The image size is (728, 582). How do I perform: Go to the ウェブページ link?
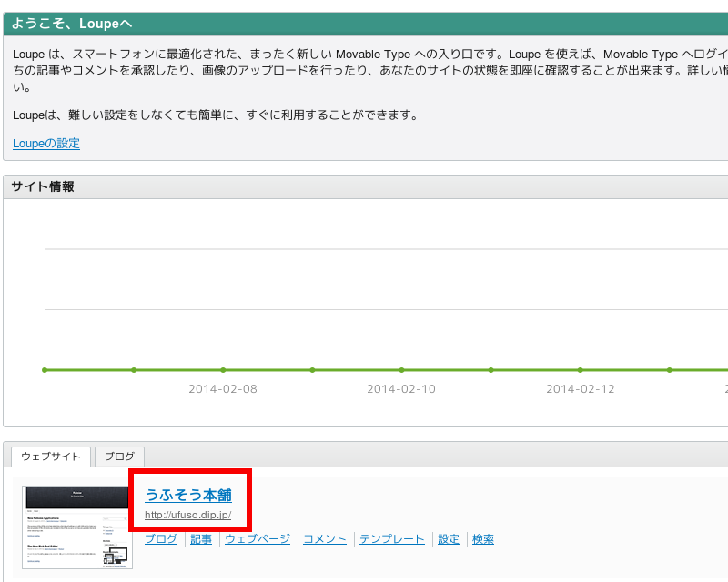click(x=258, y=539)
